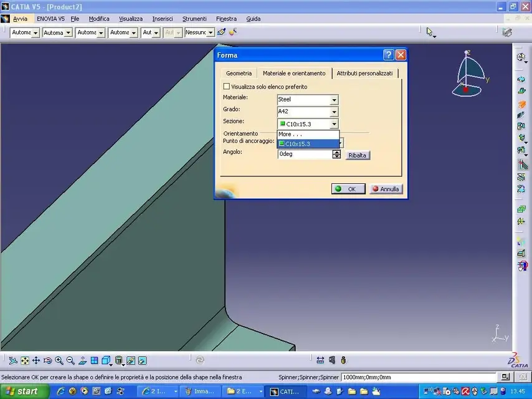Click the Internet Explorer quick launch icon
The height and width of the screenshot is (399, 532).
click(x=60, y=391)
